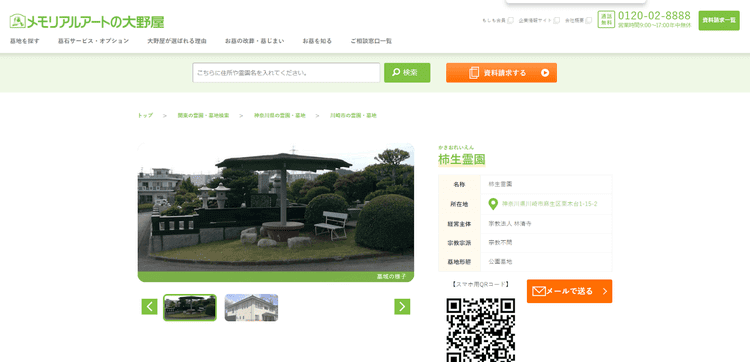Image resolution: width=750 pixels, height=362 pixels.
Task: Open もしも会員 external link
Action: click(497, 21)
